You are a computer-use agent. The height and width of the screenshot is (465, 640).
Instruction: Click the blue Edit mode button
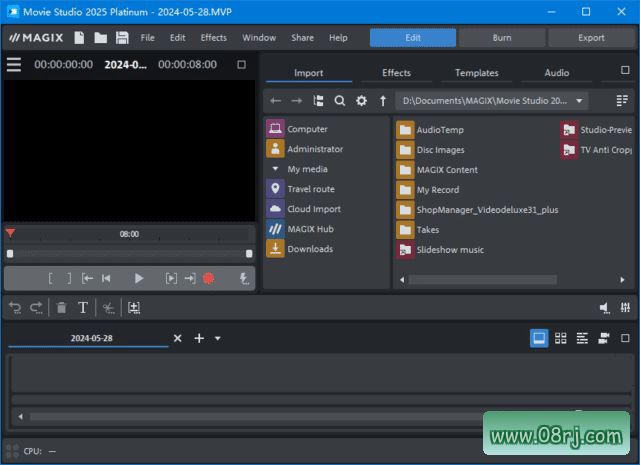[413, 38]
